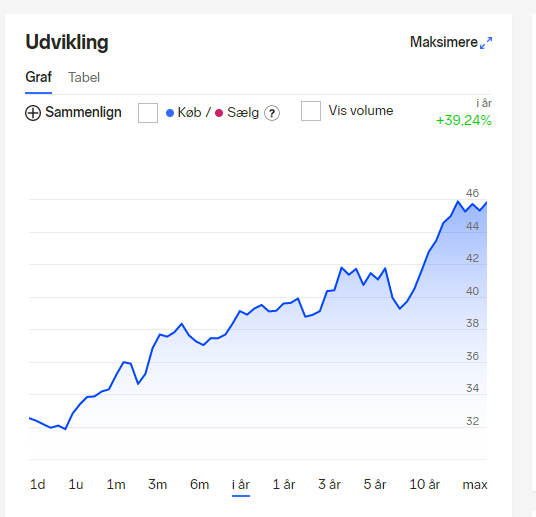This screenshot has height=517, width=536.
Task: Choose the 1u time period
Action: (x=76, y=485)
